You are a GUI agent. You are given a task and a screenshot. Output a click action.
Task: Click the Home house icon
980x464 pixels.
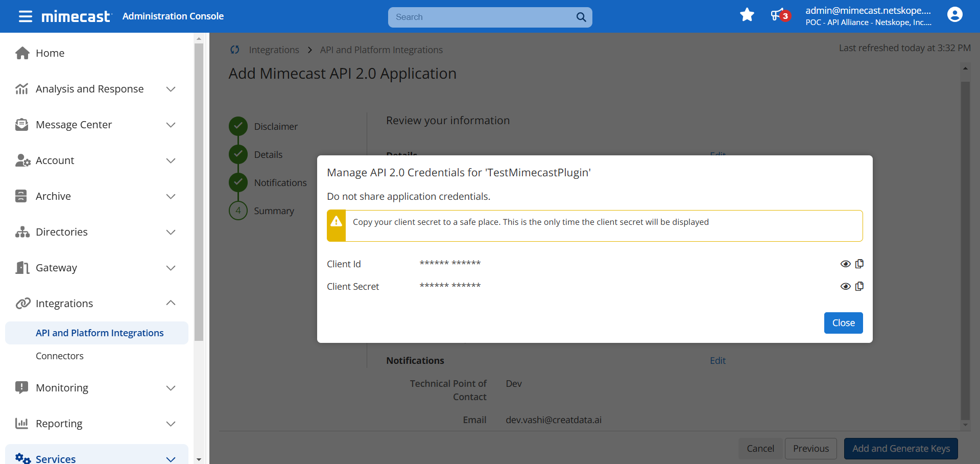pyautogui.click(x=22, y=53)
